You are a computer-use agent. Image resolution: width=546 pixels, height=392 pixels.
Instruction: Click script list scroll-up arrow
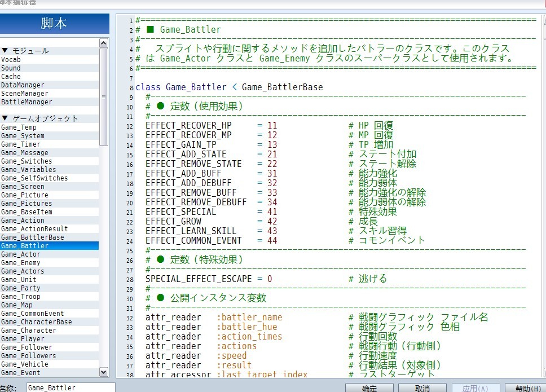pyautogui.click(x=104, y=43)
